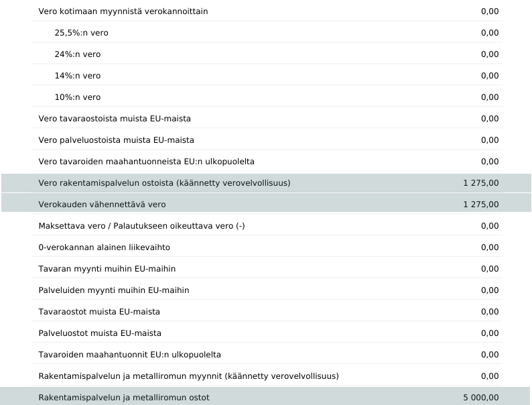Click 'Vero palveluostoista muista EU-maista' row
Viewport: 532px width, 405px height.
click(117, 140)
